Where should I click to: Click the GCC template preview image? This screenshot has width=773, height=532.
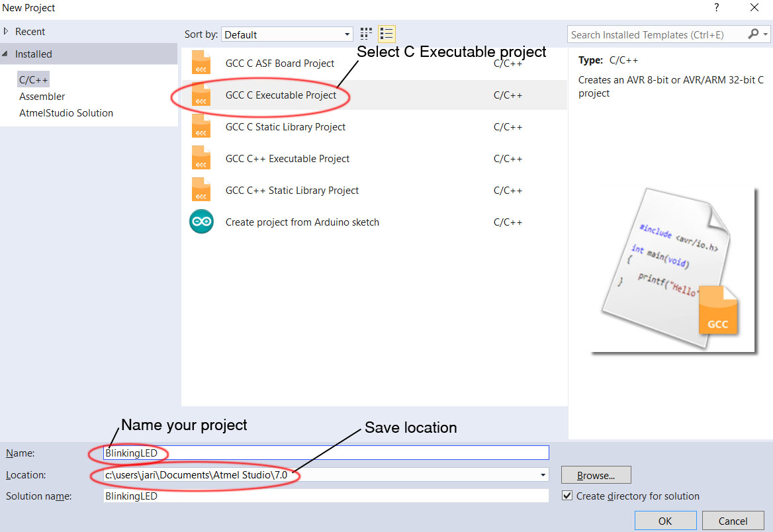click(x=673, y=270)
